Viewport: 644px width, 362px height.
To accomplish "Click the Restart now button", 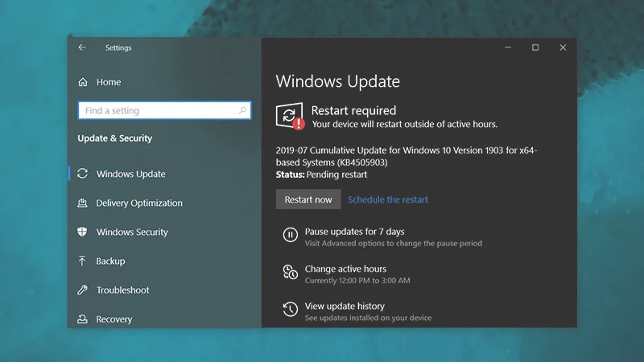I will [308, 200].
